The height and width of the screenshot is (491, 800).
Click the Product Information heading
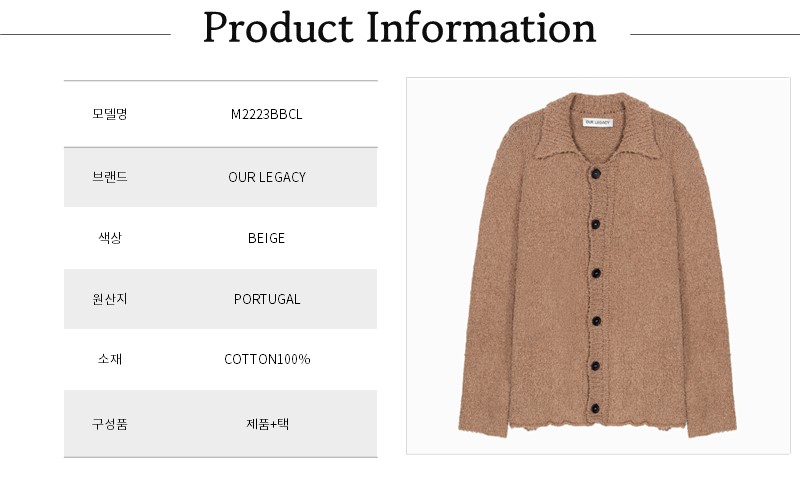click(x=399, y=29)
